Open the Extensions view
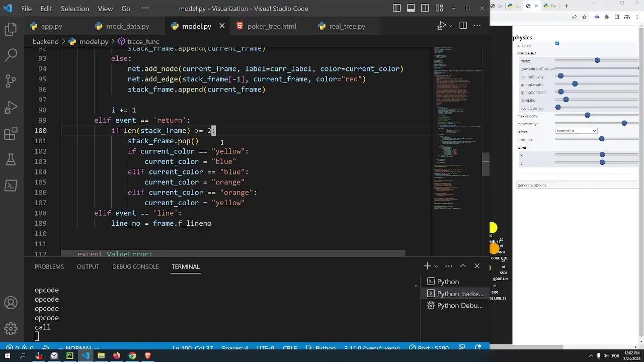The height and width of the screenshot is (362, 644). (x=11, y=134)
